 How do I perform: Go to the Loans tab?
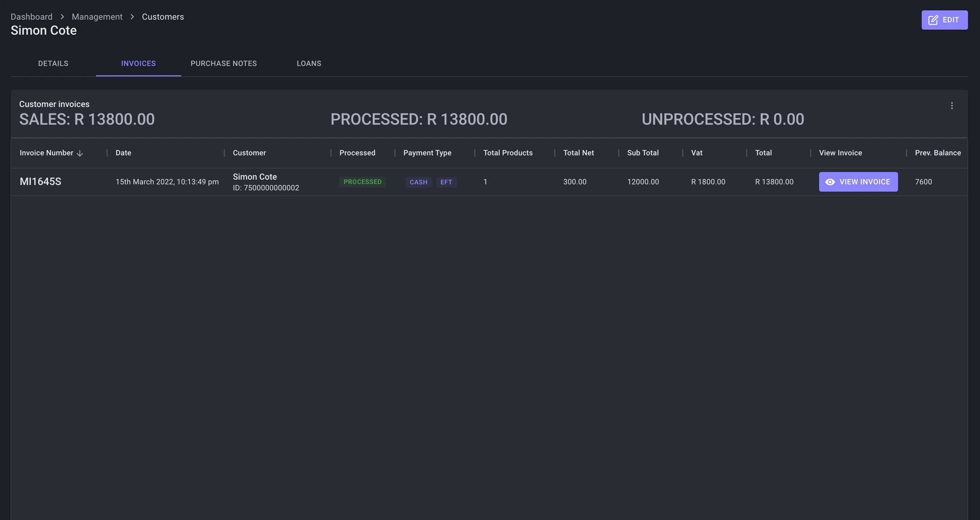point(309,64)
